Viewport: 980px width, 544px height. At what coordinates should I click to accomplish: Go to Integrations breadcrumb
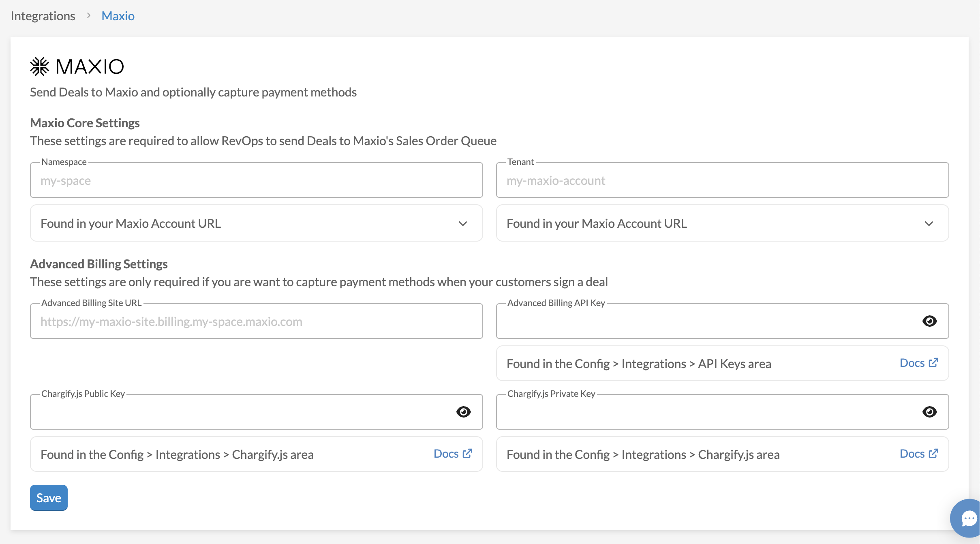pos(43,16)
